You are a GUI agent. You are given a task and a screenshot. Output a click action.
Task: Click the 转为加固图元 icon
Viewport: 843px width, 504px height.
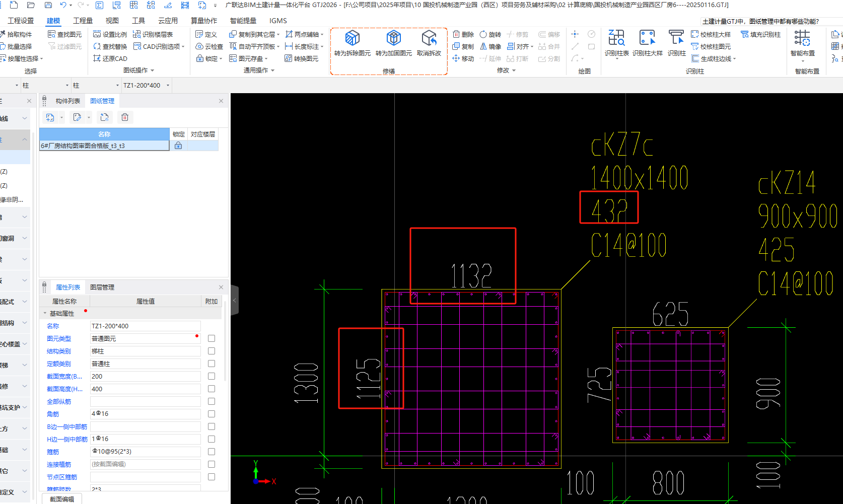pyautogui.click(x=393, y=39)
